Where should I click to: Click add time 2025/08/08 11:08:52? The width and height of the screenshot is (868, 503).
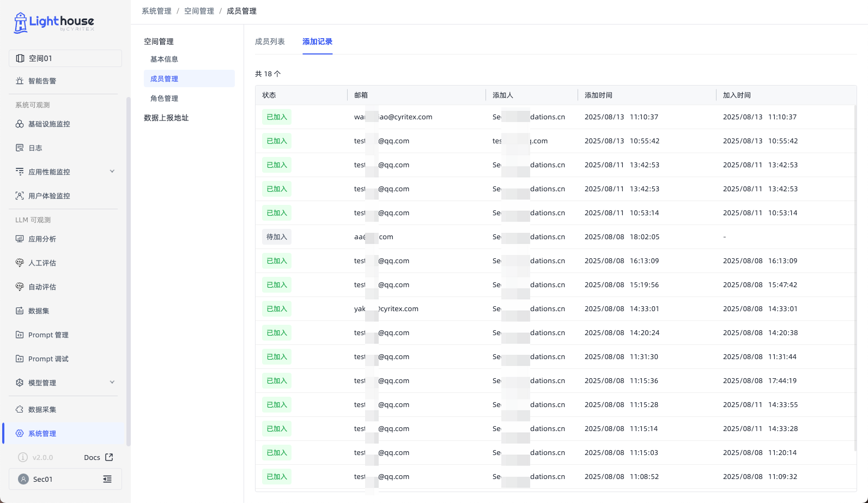(x=622, y=476)
